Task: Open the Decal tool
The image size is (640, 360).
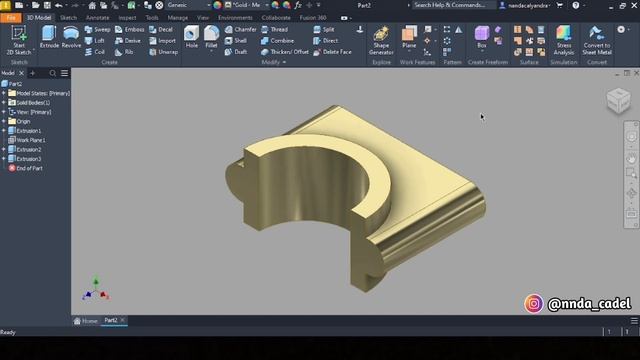Action: [x=161, y=29]
